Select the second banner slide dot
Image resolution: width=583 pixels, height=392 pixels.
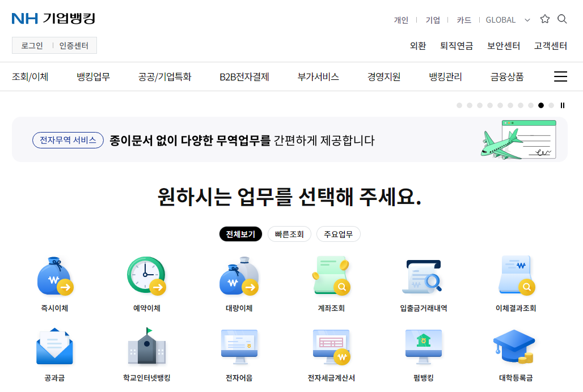tap(470, 105)
